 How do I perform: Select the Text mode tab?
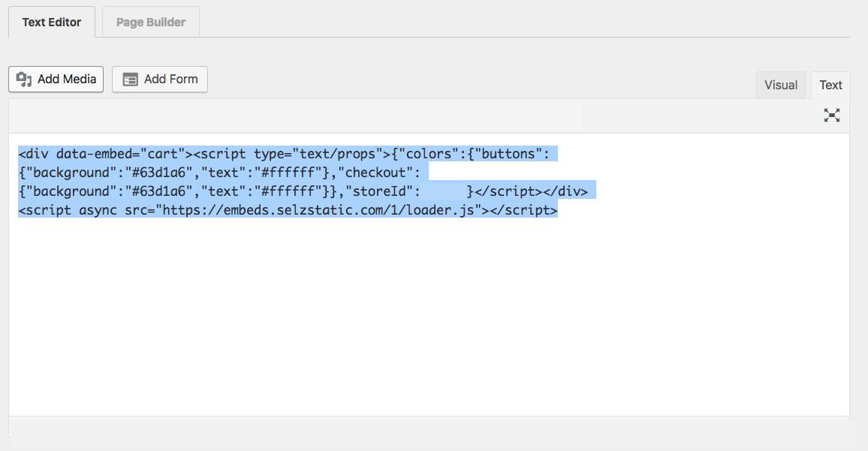[830, 86]
